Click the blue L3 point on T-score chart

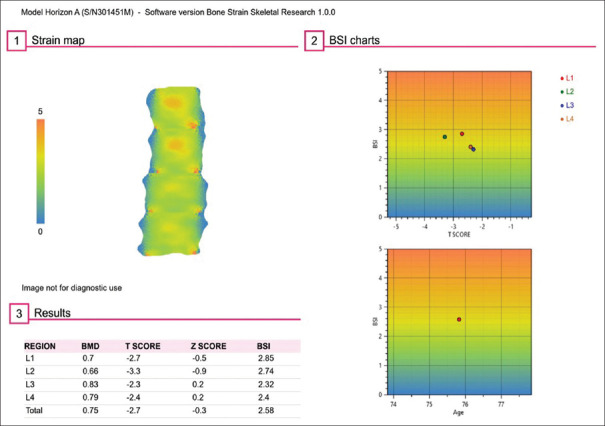[x=473, y=149]
